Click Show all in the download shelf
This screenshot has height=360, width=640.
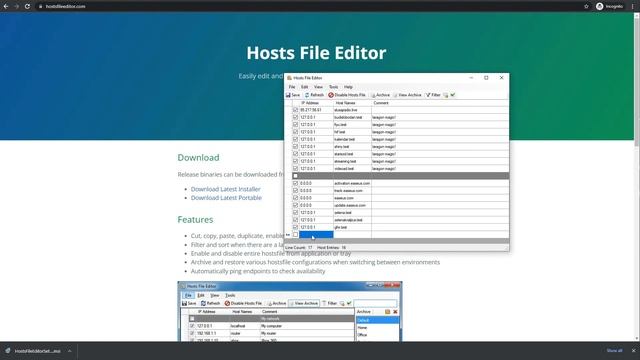614,351
